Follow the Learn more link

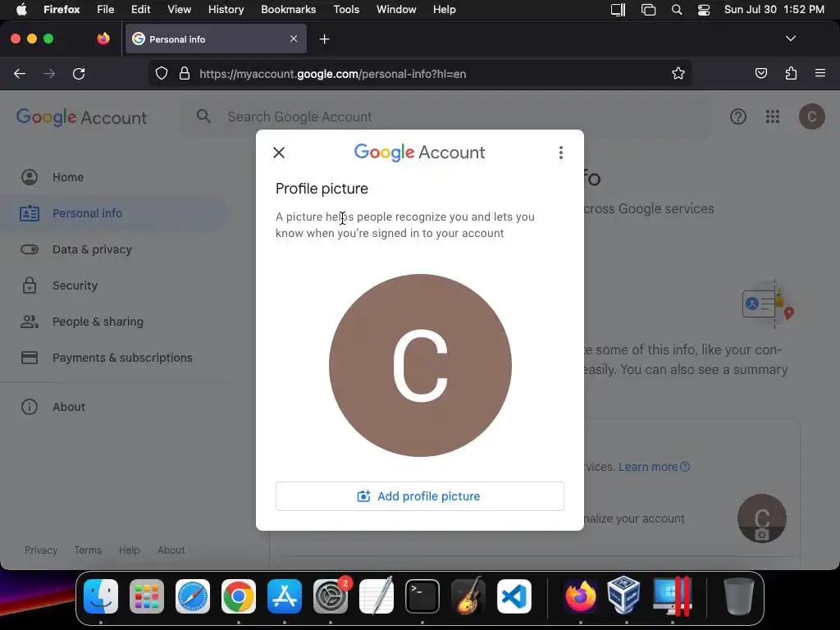tap(654, 467)
